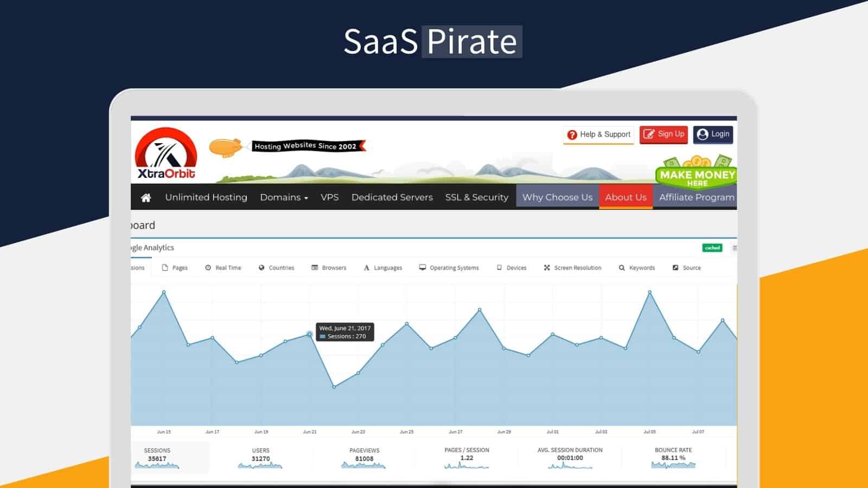The height and width of the screenshot is (488, 868).
Task: Expand the Domains dropdown menu
Action: click(284, 197)
